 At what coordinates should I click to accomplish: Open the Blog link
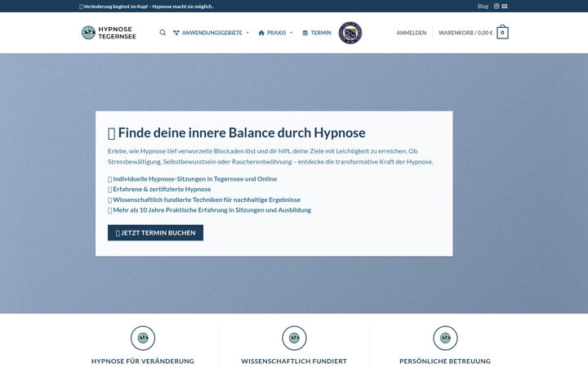click(483, 6)
